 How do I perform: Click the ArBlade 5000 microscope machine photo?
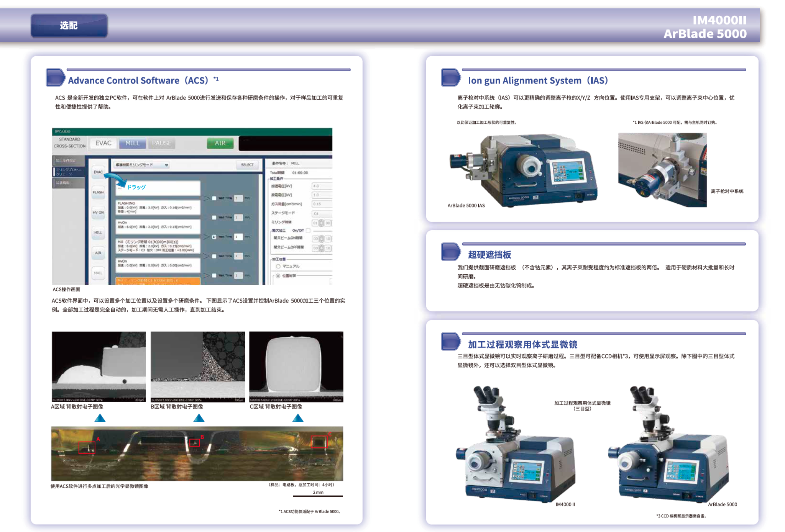[669, 444]
